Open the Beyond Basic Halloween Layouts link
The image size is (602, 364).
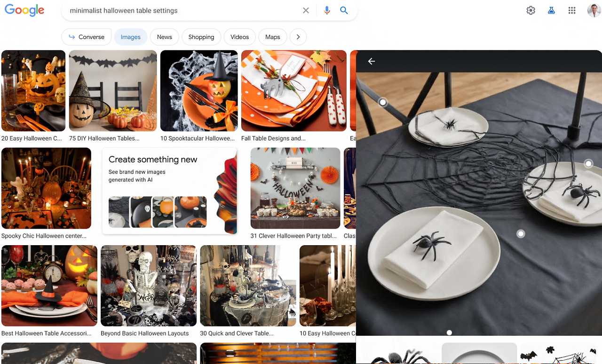145,333
